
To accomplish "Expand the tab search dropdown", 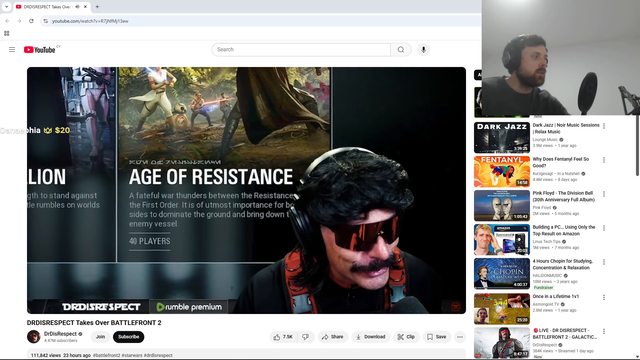I will (6, 7).
